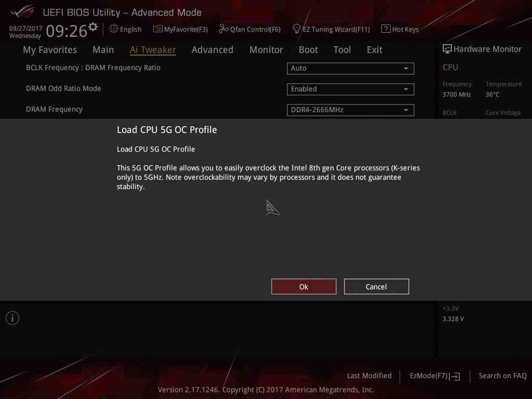Cancel the Load CPU 5G OC Profile dialog
Image resolution: width=532 pixels, height=399 pixels.
[376, 287]
